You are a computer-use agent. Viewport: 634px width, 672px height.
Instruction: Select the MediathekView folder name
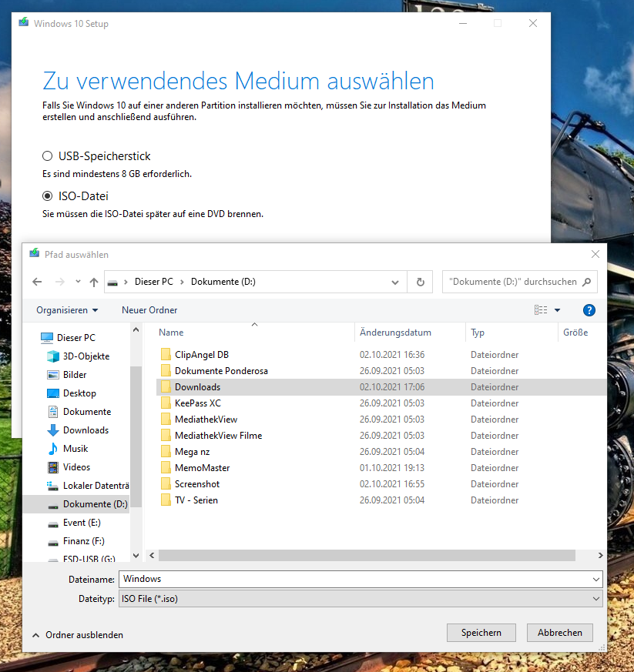coord(206,420)
